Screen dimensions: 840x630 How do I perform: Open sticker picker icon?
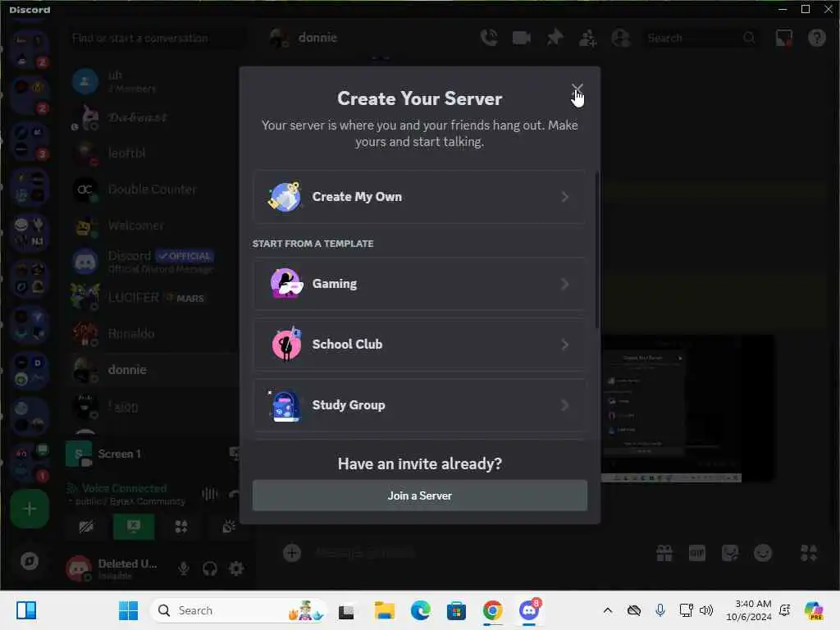pyautogui.click(x=729, y=553)
